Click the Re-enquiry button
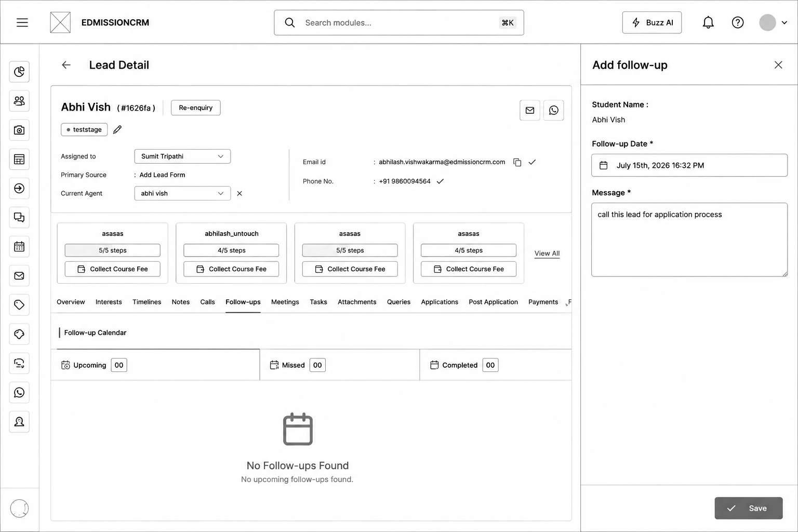Screen dimensions: 798x532 tap(196, 108)
